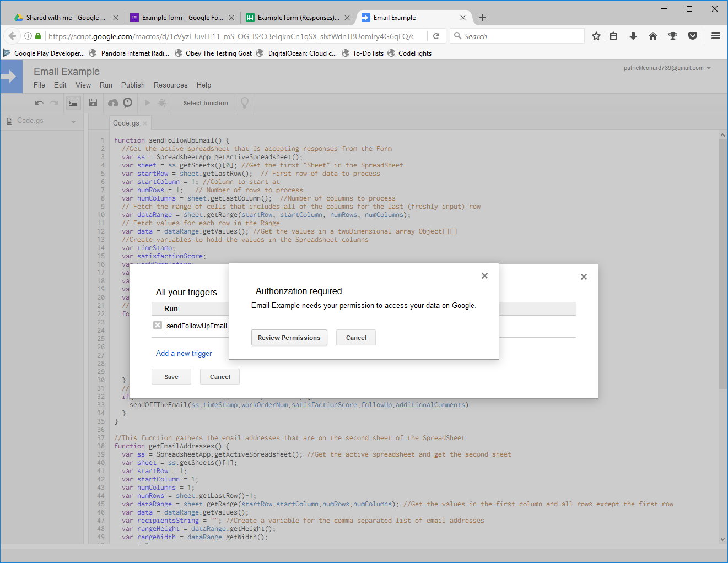Cancel the Authorization required dialog
The width and height of the screenshot is (728, 563).
pyautogui.click(x=356, y=338)
